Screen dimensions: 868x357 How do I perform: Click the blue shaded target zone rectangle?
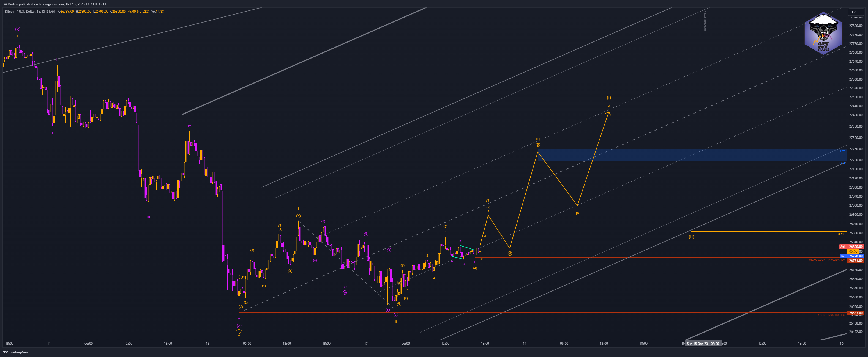692,155
